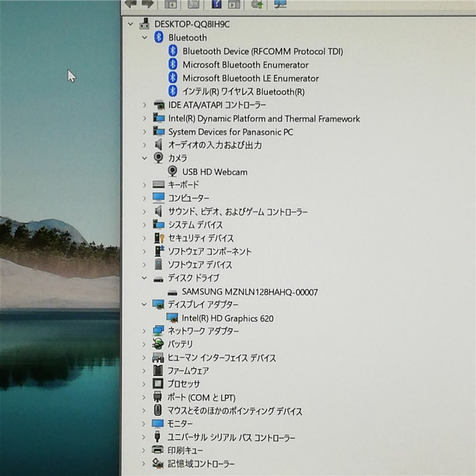Viewport: 476px width, 476px height.
Task: Select the ソフトウェア デバイス row
Action: pos(200,265)
